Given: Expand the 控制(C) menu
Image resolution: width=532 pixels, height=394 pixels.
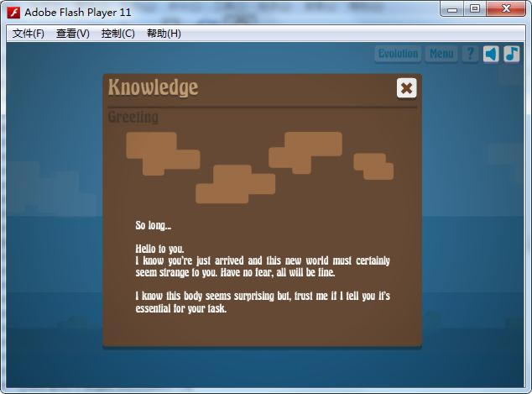Looking at the screenshot, I should click(117, 34).
